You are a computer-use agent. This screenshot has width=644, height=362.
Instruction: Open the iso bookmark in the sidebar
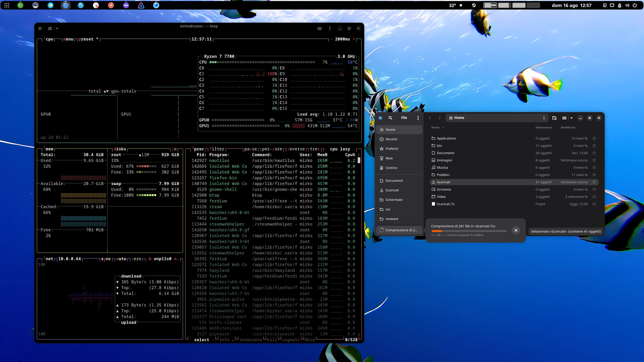pos(399,209)
